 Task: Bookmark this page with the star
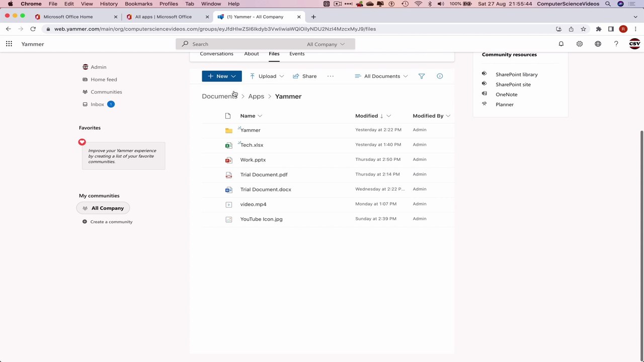click(x=583, y=29)
